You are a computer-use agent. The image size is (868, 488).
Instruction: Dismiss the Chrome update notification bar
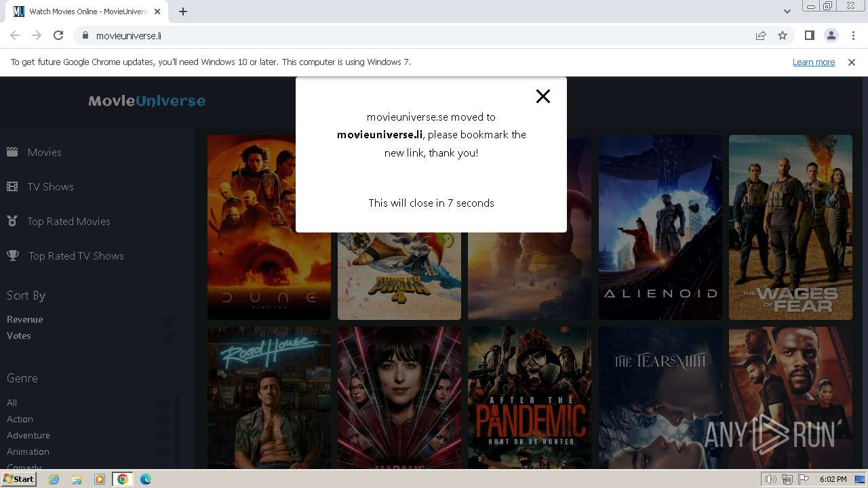(x=852, y=62)
